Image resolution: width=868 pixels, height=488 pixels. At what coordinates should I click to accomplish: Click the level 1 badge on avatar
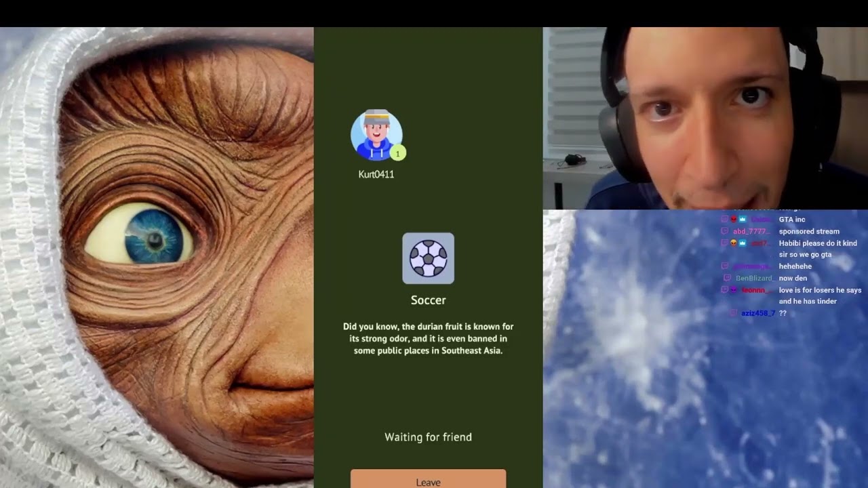tap(398, 154)
